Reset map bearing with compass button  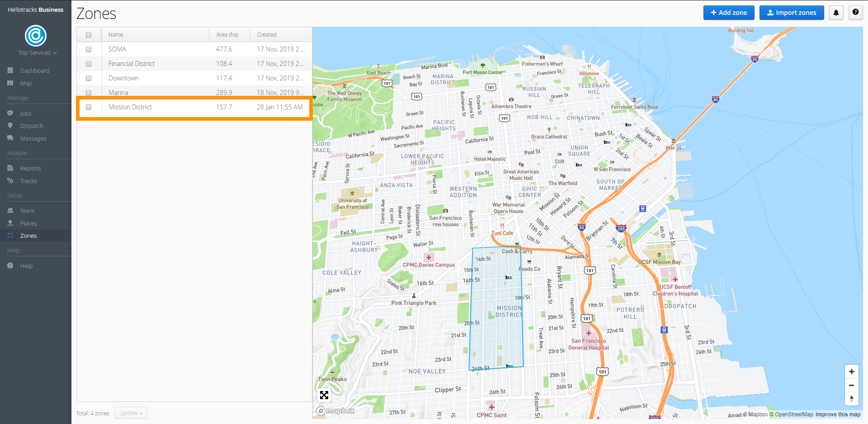[x=851, y=399]
